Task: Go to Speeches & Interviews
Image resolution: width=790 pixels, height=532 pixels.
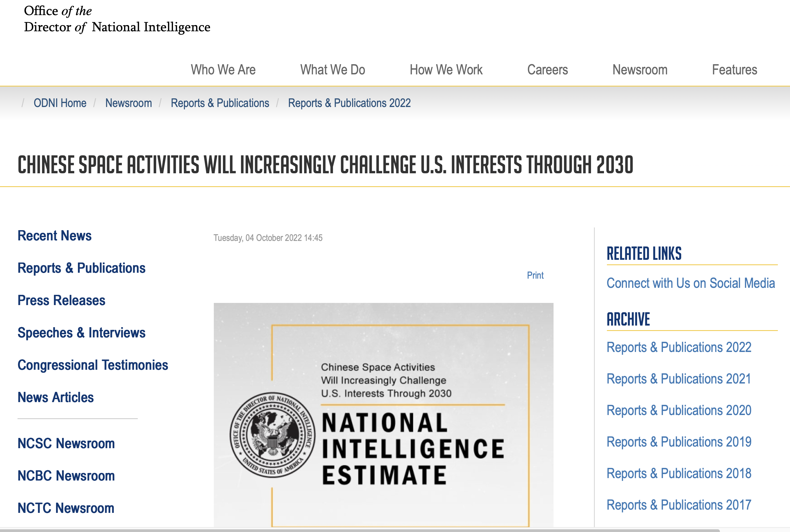Action: tap(81, 333)
